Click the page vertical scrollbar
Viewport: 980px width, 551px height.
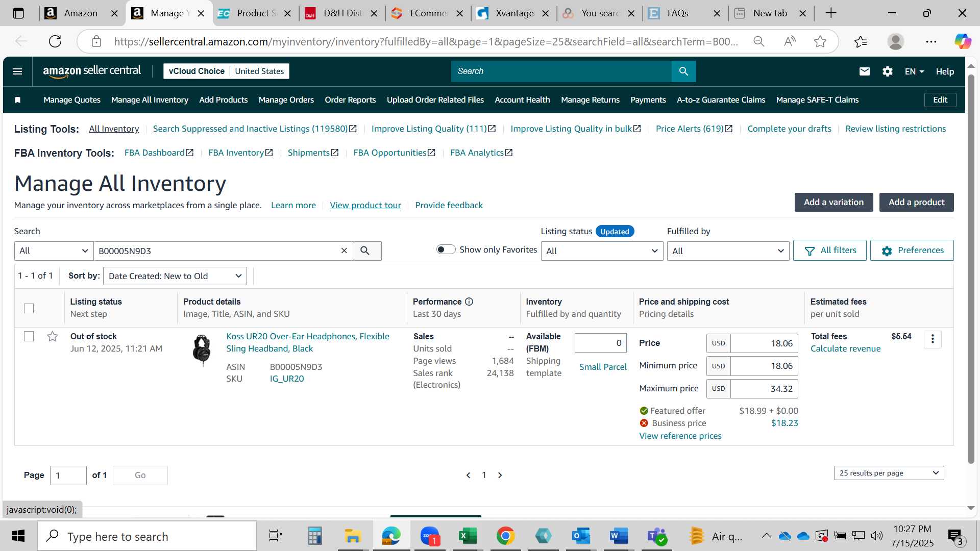click(x=971, y=270)
